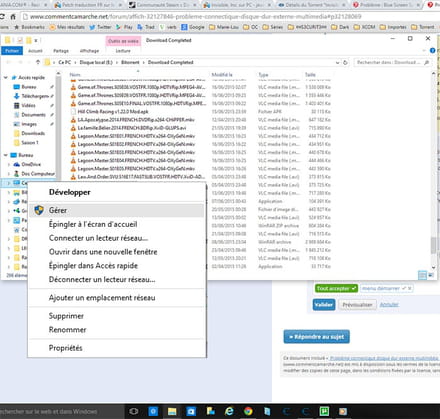Select Épingler dans Accès rapide
Image resolution: width=440 pixels, height=419 pixels.
116,266
